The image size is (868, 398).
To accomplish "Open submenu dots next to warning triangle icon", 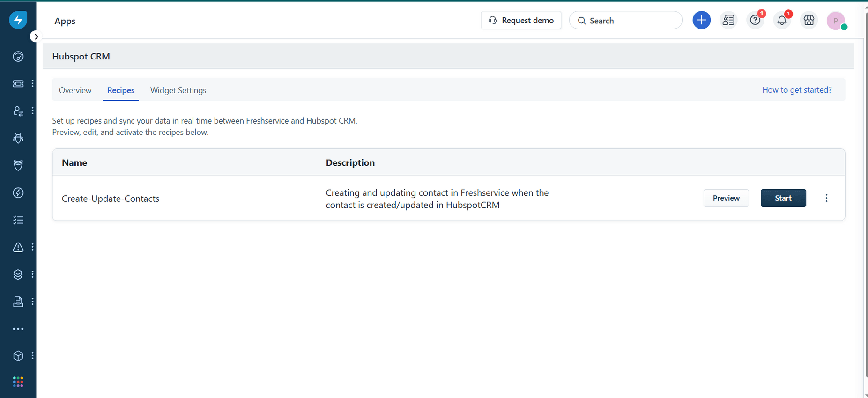I will 32,247.
